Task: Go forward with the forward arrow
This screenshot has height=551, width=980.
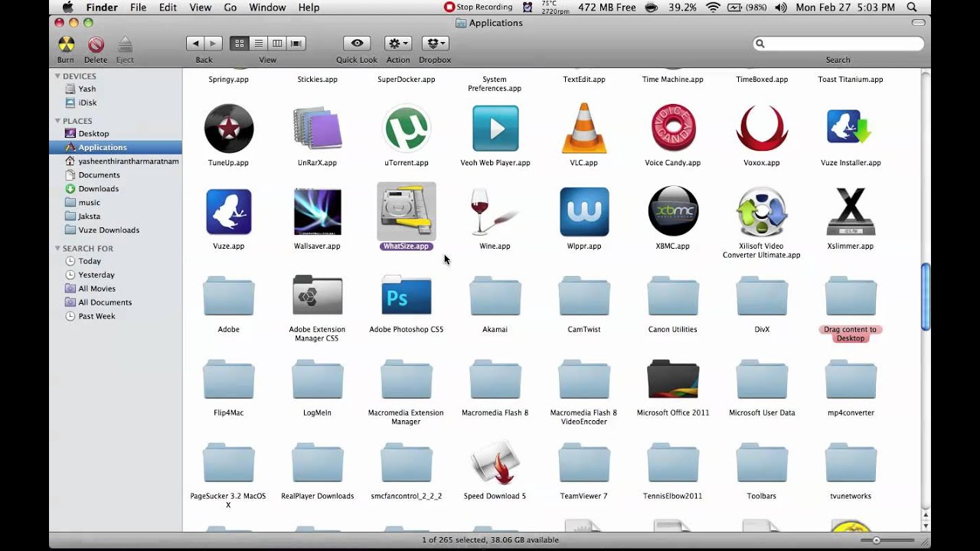Action: tap(214, 44)
